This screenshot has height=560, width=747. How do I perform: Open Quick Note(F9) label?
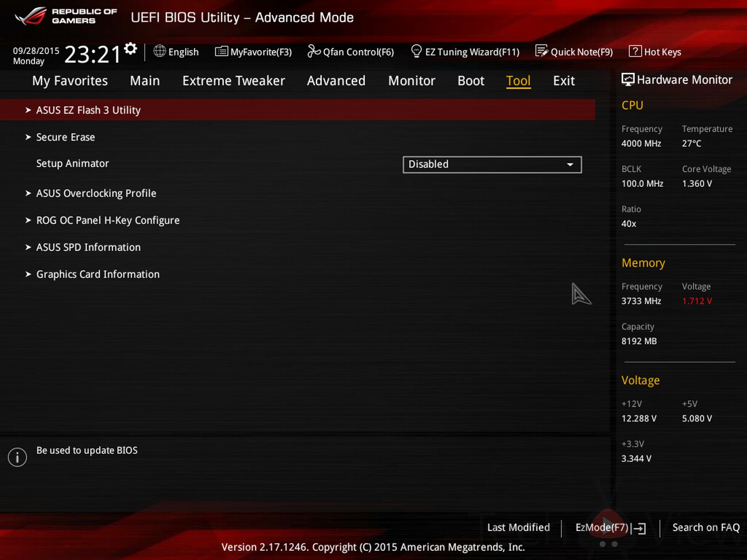(x=582, y=52)
